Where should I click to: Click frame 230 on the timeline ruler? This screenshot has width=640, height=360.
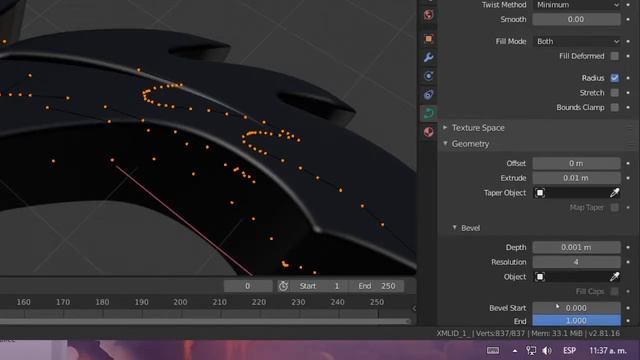tap(298, 302)
